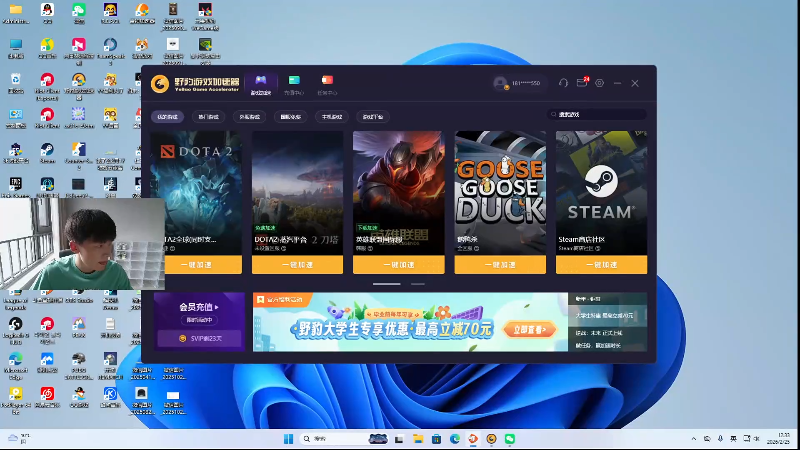Open Microsoft Store from the taskbar
The image size is (800, 450).
(x=436, y=439)
